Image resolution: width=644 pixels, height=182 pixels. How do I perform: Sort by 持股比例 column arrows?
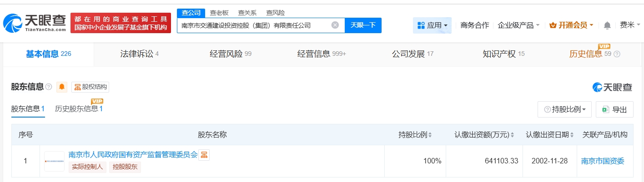[430, 135]
